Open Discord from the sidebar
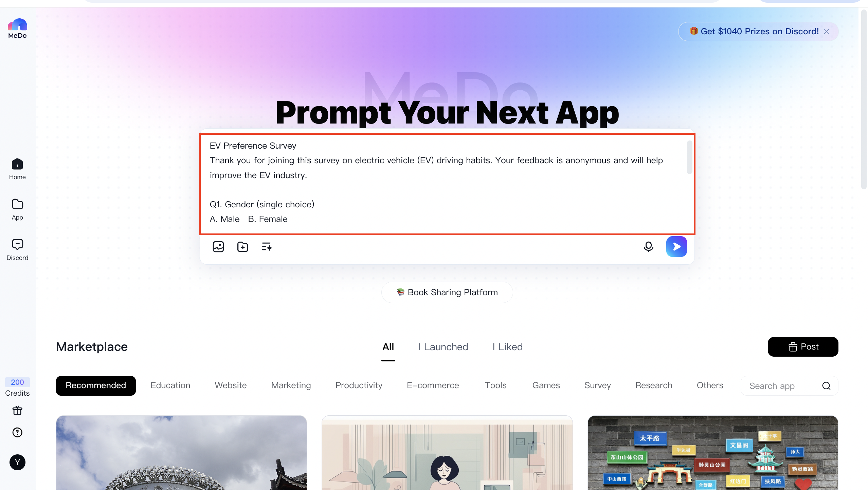This screenshot has width=868, height=490. 17,250
